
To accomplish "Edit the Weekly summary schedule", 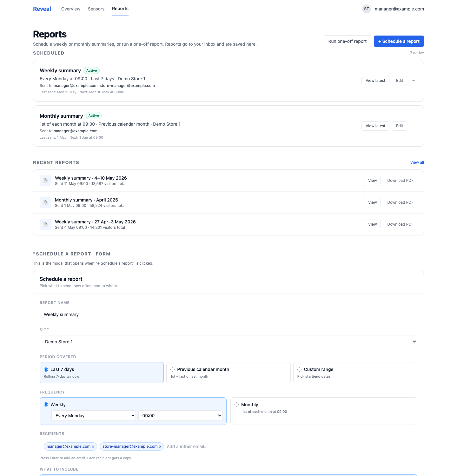I will 400,81.
